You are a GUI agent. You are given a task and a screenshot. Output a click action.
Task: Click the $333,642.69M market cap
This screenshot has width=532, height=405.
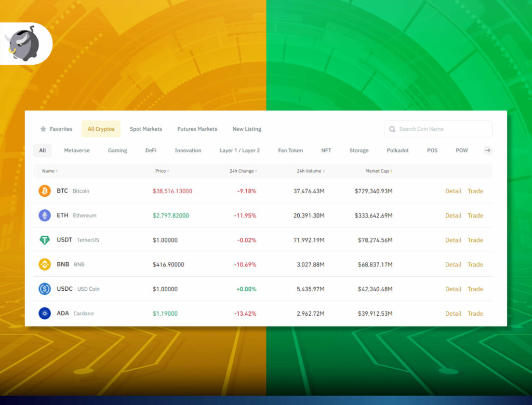[374, 215]
